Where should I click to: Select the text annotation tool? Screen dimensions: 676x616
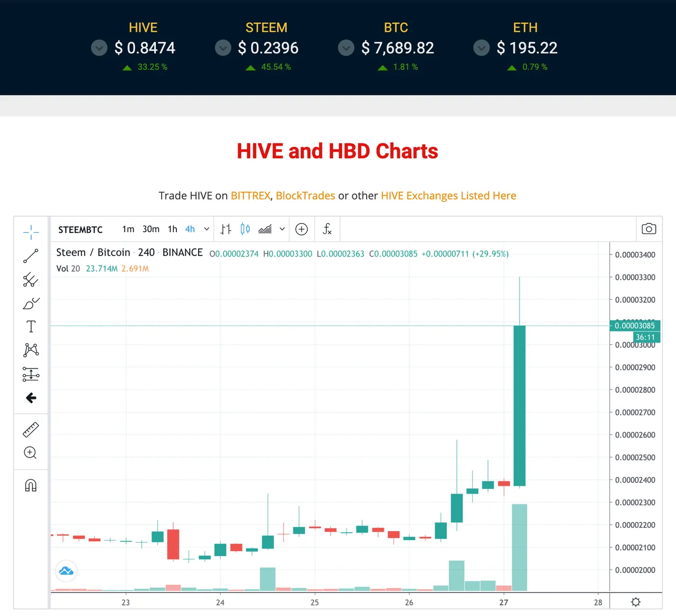tap(31, 327)
